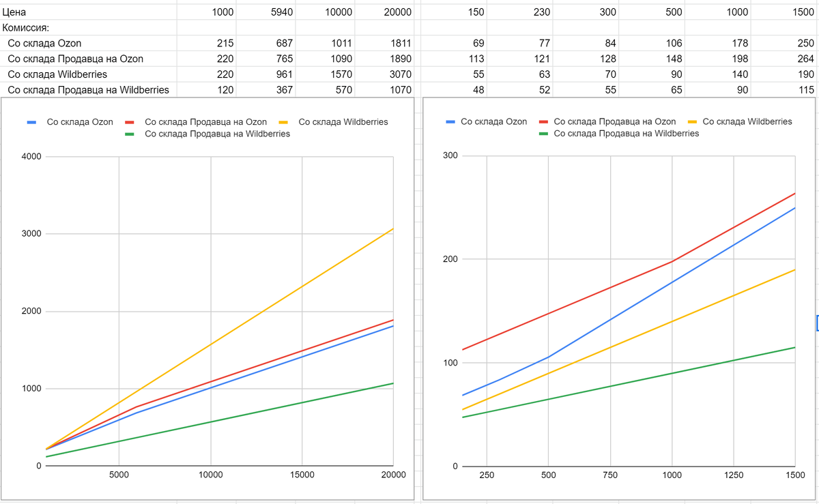Click blue legend marker in chart scaled to 300
Image resolution: width=819 pixels, height=504 pixels.
pyautogui.click(x=450, y=121)
